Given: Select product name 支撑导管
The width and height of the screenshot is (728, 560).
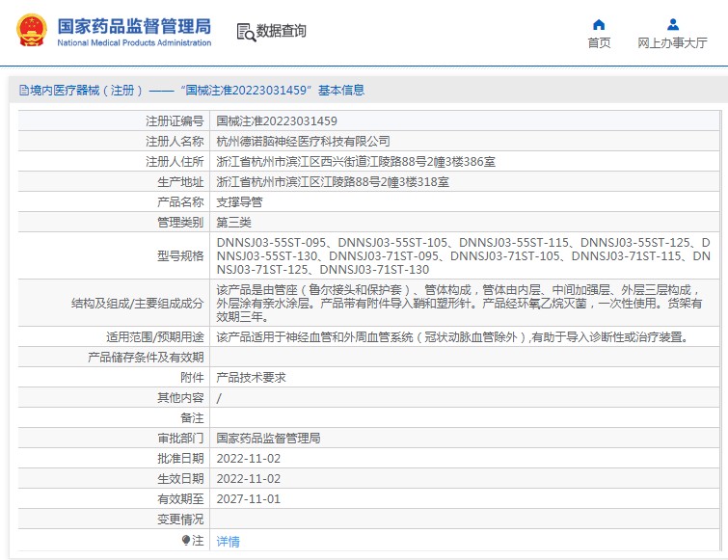Looking at the screenshot, I should pyautogui.click(x=239, y=201).
